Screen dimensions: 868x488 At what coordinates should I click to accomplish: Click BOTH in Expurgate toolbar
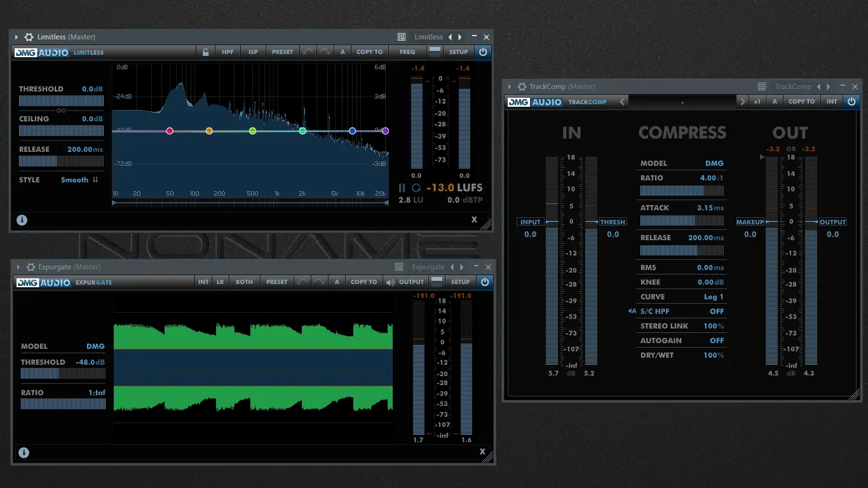[244, 281]
